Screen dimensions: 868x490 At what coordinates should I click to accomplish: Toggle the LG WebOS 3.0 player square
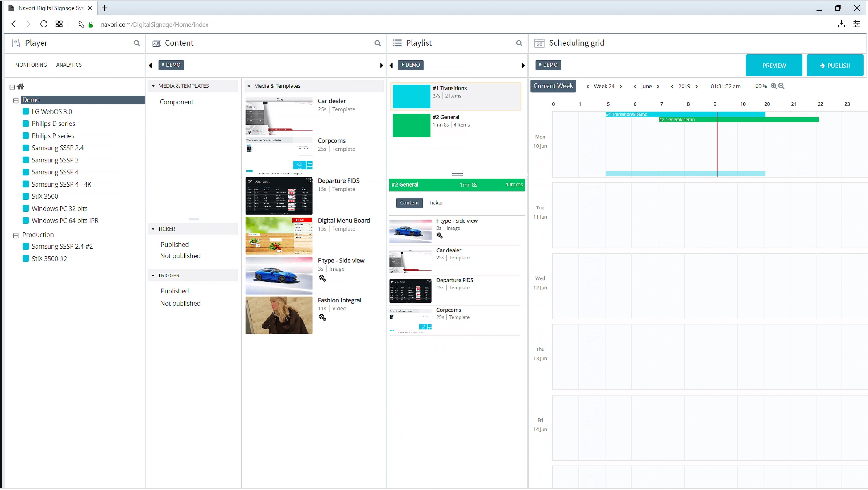(26, 111)
